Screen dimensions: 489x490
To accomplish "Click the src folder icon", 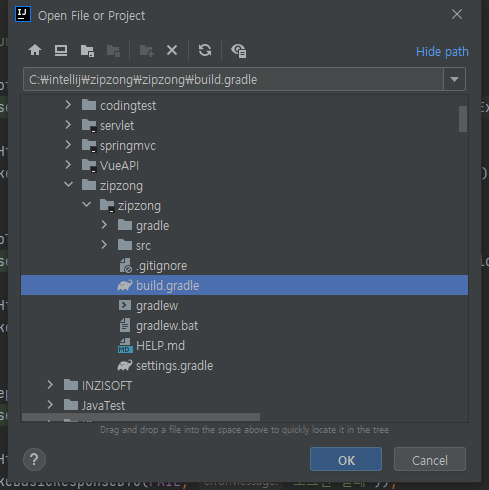I will click(x=125, y=245).
